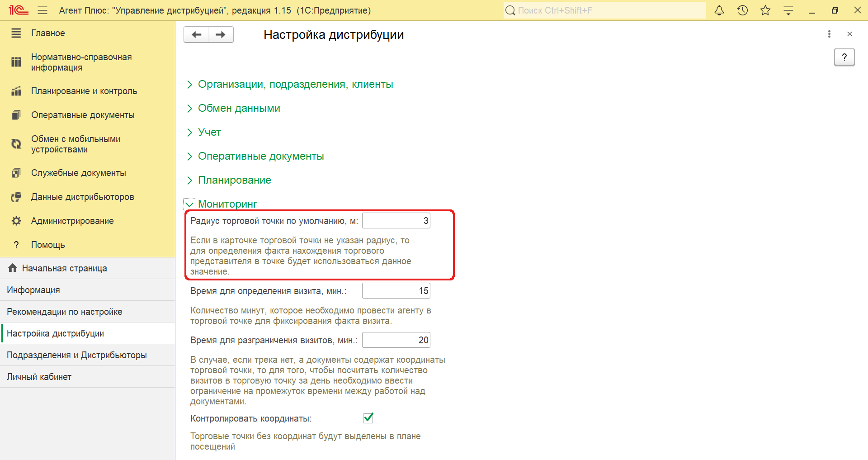Click the Планирование и контроль chart icon
868x460 pixels.
[16, 91]
